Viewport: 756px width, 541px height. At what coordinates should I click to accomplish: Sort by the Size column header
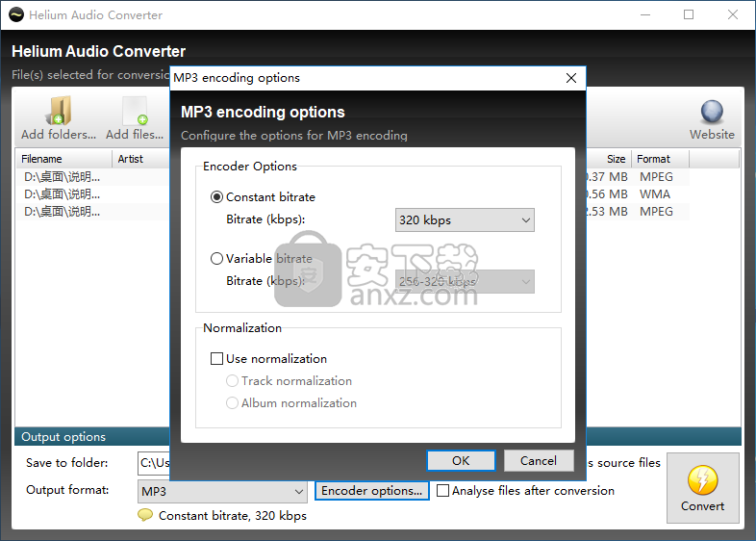[x=609, y=159]
